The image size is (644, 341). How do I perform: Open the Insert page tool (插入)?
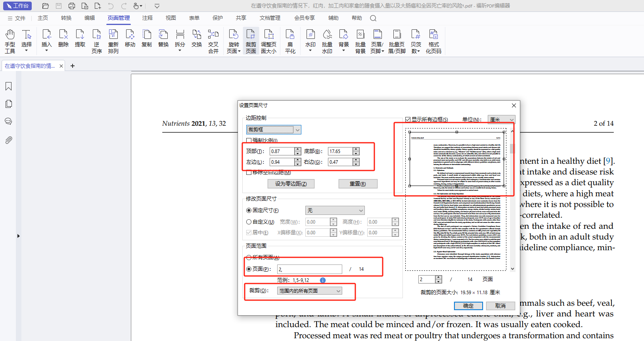click(x=47, y=41)
